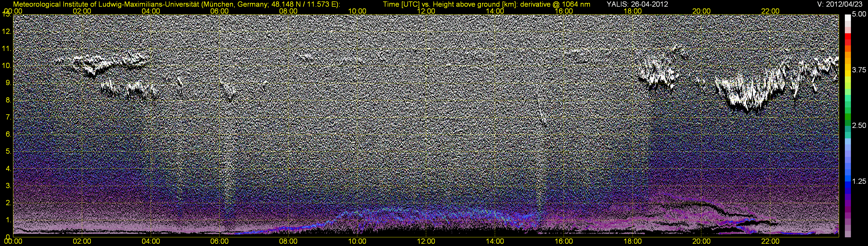Image resolution: width=868 pixels, height=246 pixels.
Task: Click the 6 km height axis label
Action: pyautogui.click(x=8, y=135)
